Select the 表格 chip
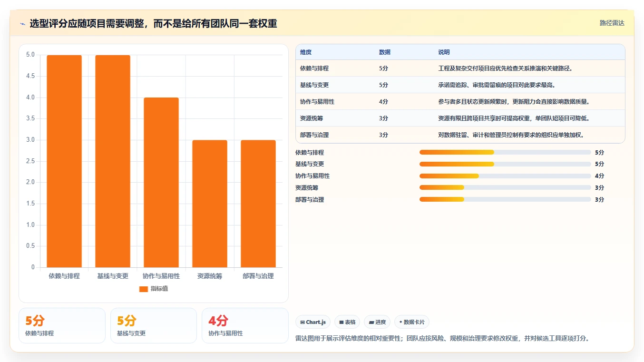This screenshot has width=644, height=362. 347,322
